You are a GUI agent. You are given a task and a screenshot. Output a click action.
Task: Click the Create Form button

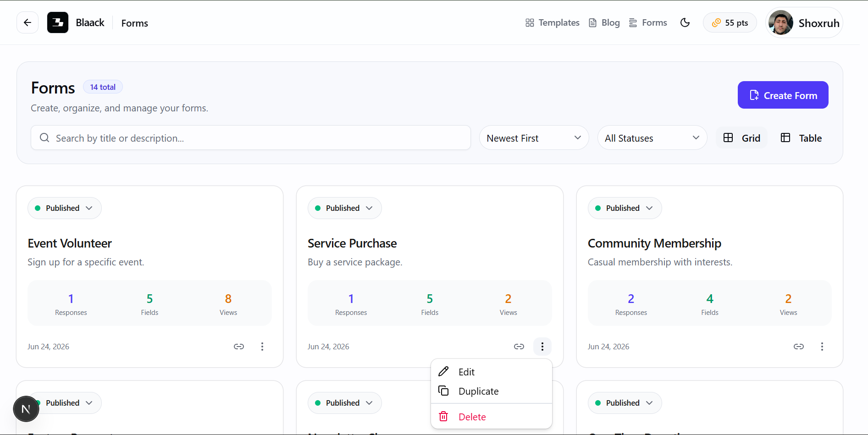pos(783,95)
